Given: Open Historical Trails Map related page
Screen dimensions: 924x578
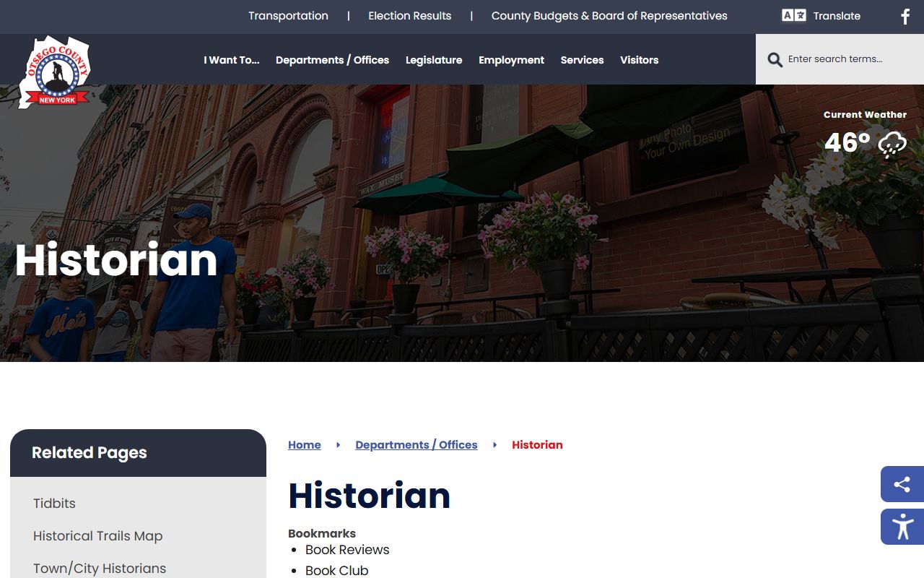Looking at the screenshot, I should coord(97,536).
